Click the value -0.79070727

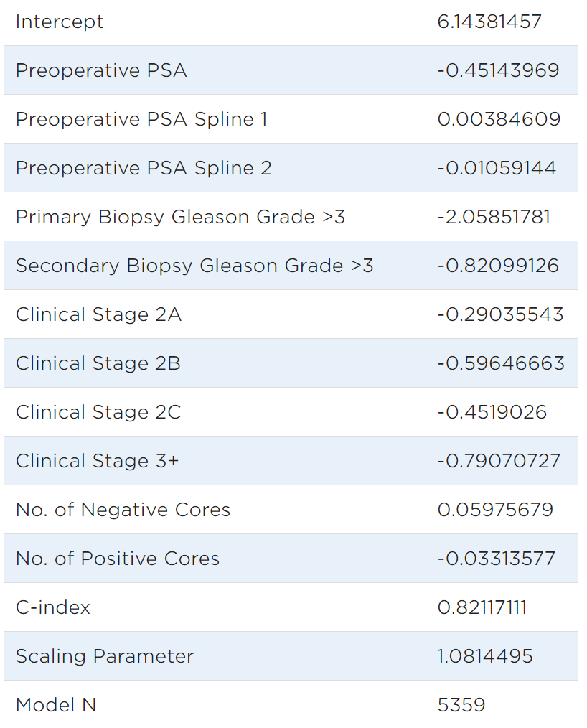[x=499, y=461]
